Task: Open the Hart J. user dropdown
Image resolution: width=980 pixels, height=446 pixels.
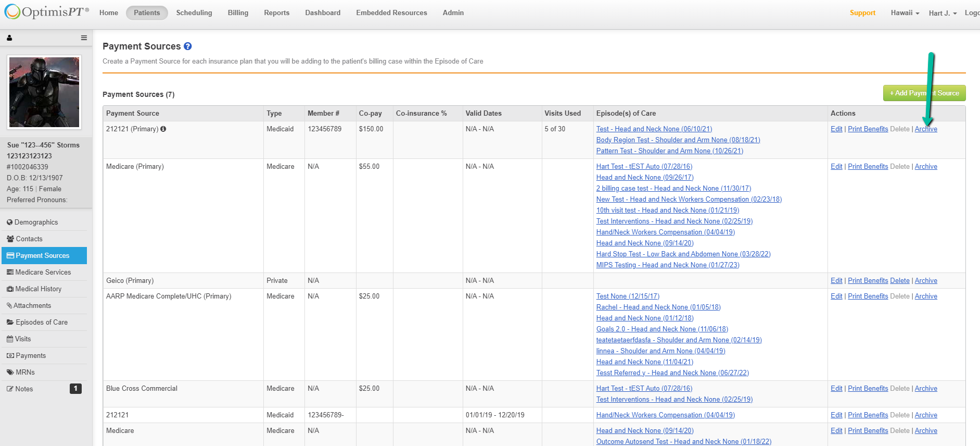Action: click(943, 13)
